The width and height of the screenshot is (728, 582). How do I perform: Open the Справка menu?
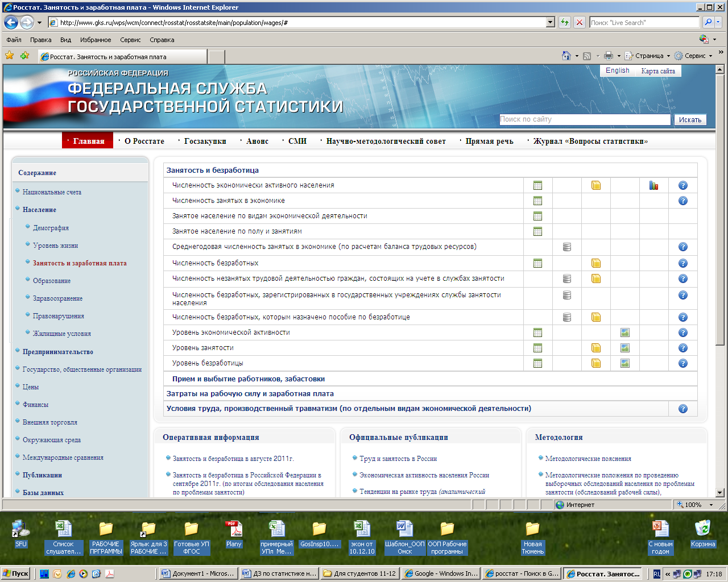162,40
